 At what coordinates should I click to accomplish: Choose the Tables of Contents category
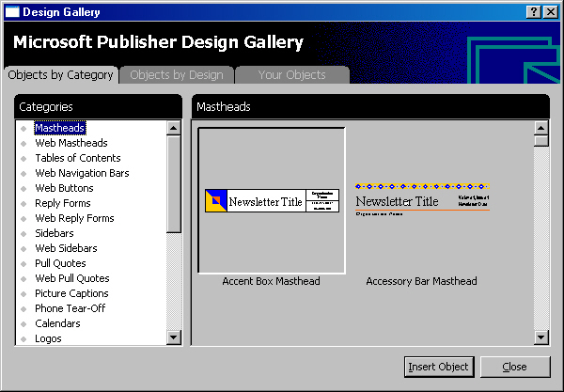pos(78,158)
